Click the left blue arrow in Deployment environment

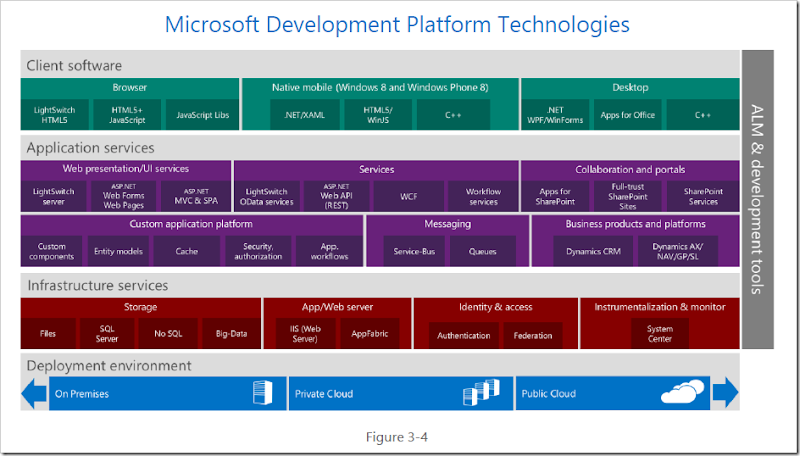34,393
